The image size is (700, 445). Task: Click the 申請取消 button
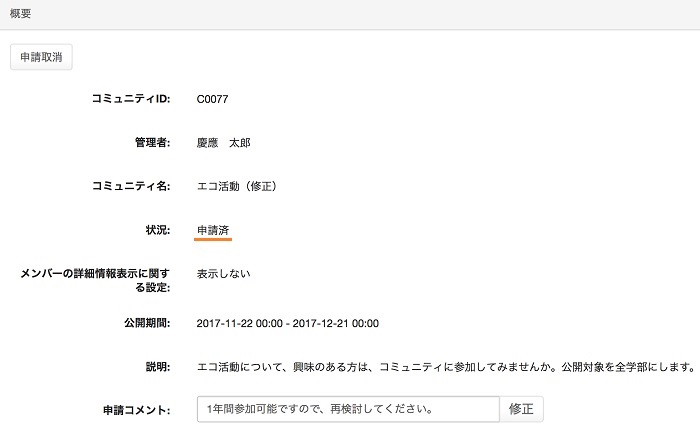[x=41, y=57]
